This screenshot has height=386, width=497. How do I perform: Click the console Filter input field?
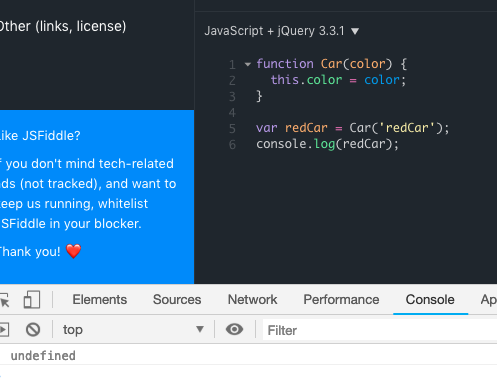tap(380, 330)
